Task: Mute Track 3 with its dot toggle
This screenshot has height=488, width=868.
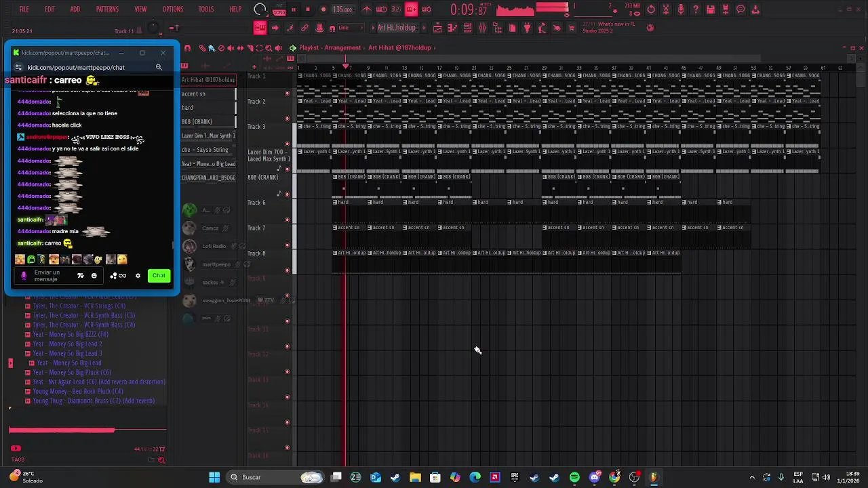Action: 287,144
